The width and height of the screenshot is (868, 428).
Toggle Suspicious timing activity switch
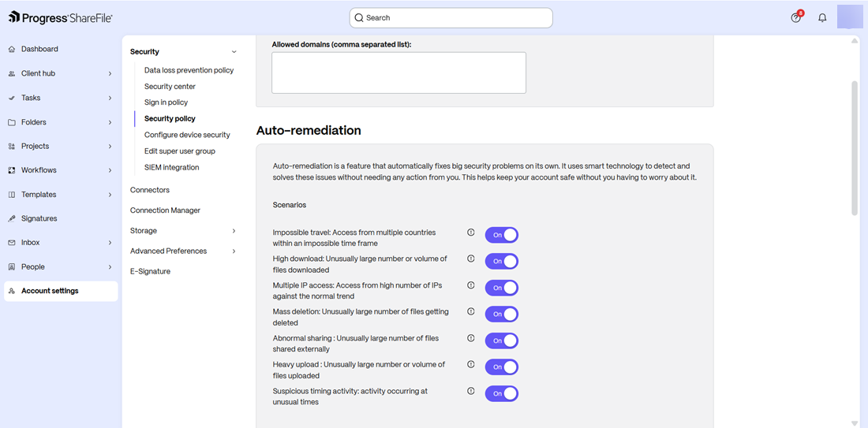point(502,394)
